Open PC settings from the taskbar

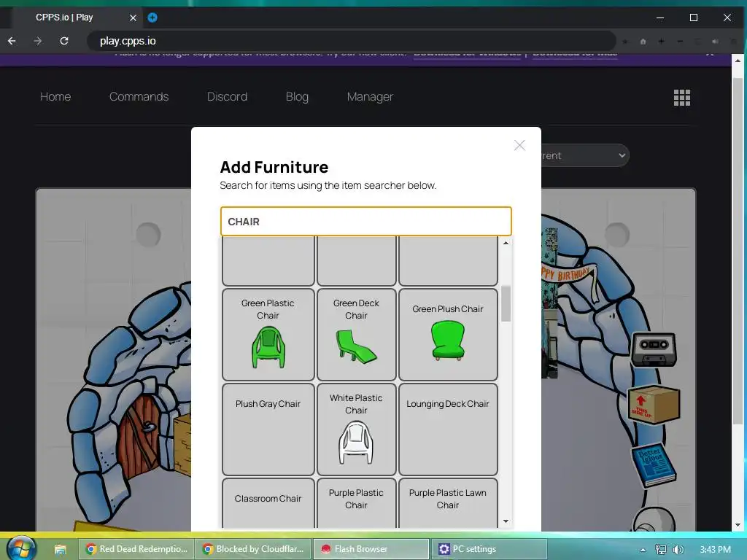pos(489,549)
